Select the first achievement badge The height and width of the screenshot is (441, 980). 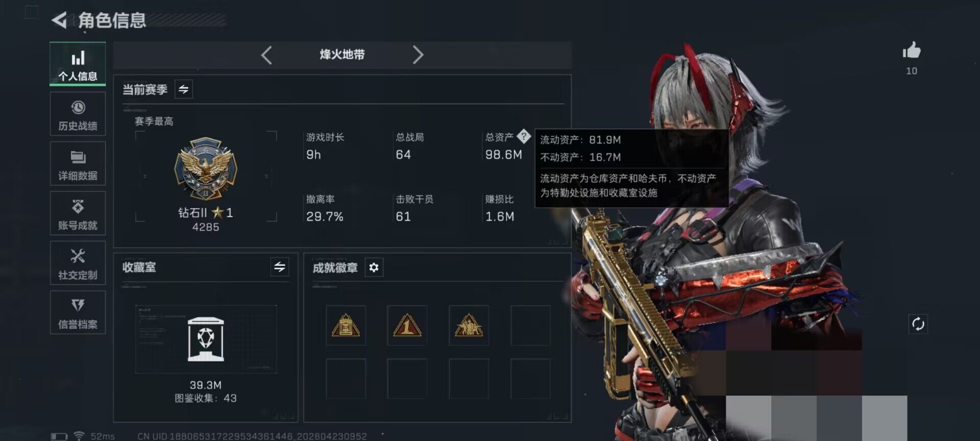point(346,326)
